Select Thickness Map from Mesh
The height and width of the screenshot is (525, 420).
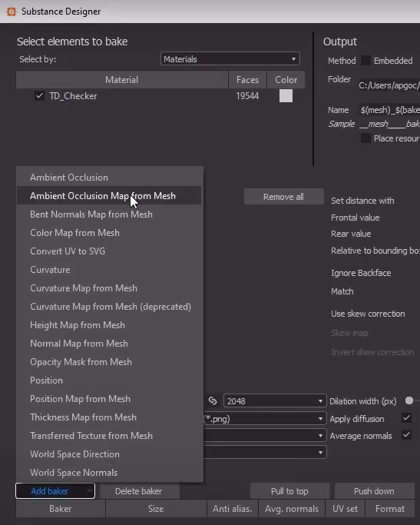pyautogui.click(x=109, y=417)
